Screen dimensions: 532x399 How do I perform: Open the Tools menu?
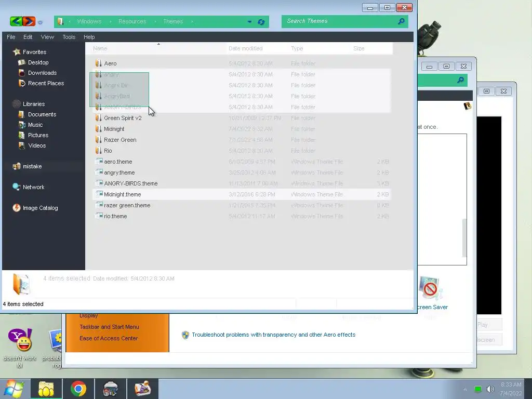pyautogui.click(x=69, y=37)
